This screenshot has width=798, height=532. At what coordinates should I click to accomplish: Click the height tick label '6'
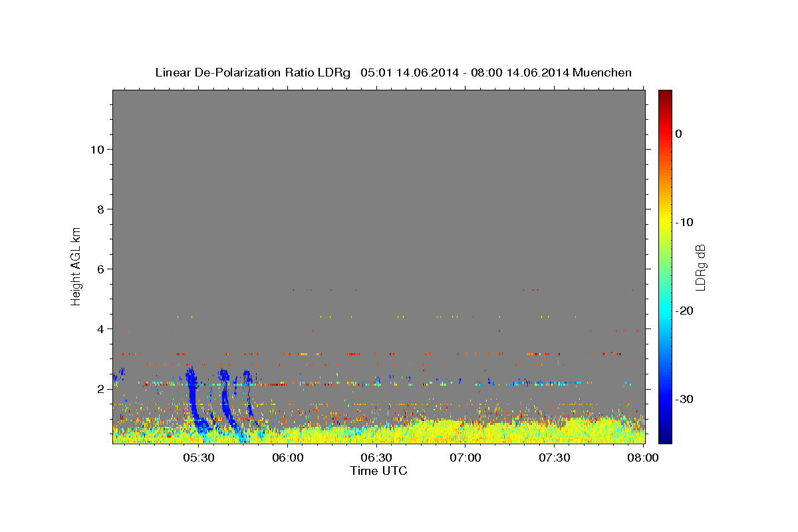(x=101, y=269)
